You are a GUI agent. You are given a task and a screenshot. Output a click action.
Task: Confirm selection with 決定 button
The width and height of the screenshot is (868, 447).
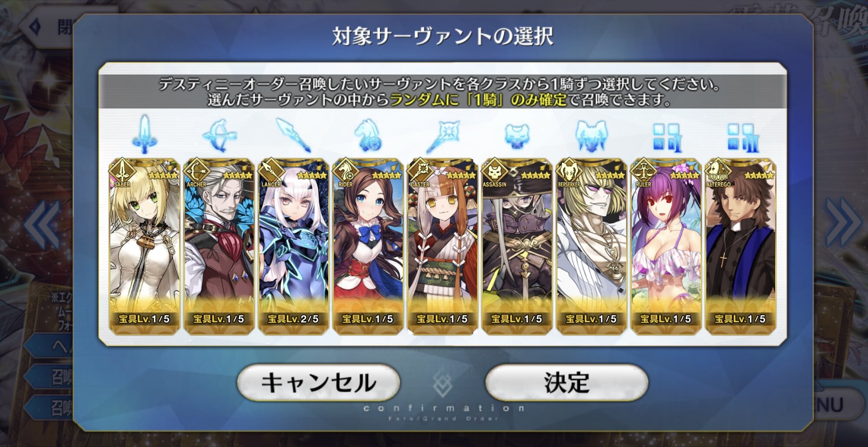[x=566, y=382]
